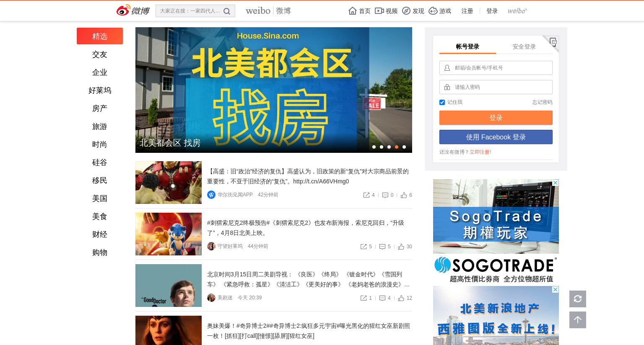Select 时尚 category in sidebar
The height and width of the screenshot is (345, 644).
(100, 144)
